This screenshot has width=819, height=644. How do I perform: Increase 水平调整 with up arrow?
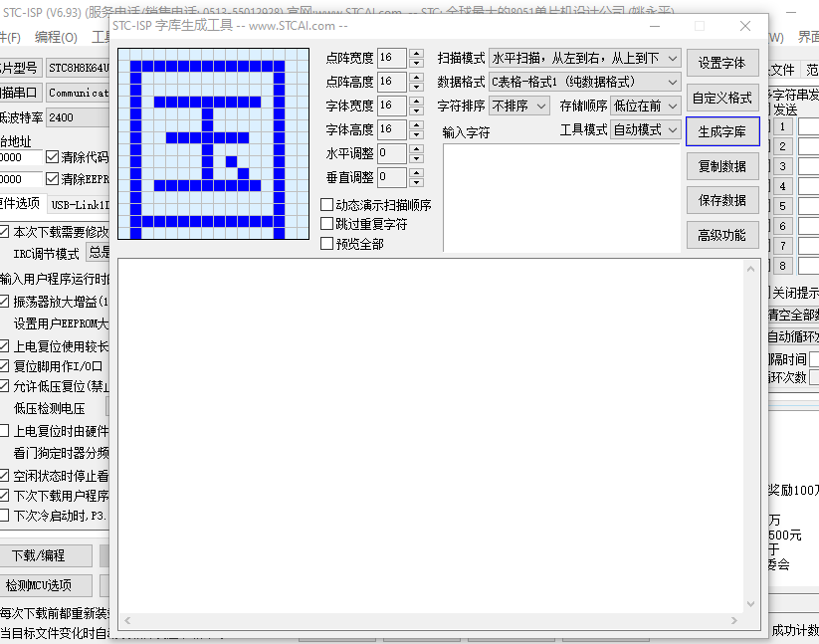coord(416,149)
